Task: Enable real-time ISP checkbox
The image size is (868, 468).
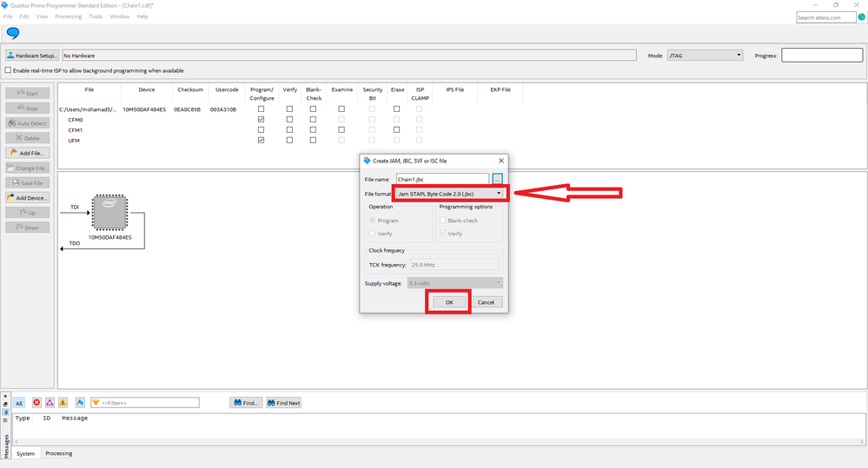Action: (x=8, y=70)
